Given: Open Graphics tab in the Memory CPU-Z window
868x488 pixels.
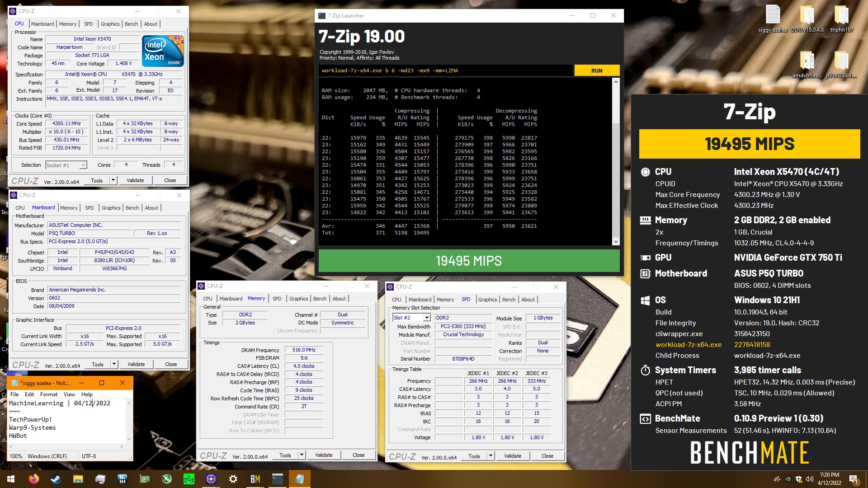Looking at the screenshot, I should pos(299,299).
